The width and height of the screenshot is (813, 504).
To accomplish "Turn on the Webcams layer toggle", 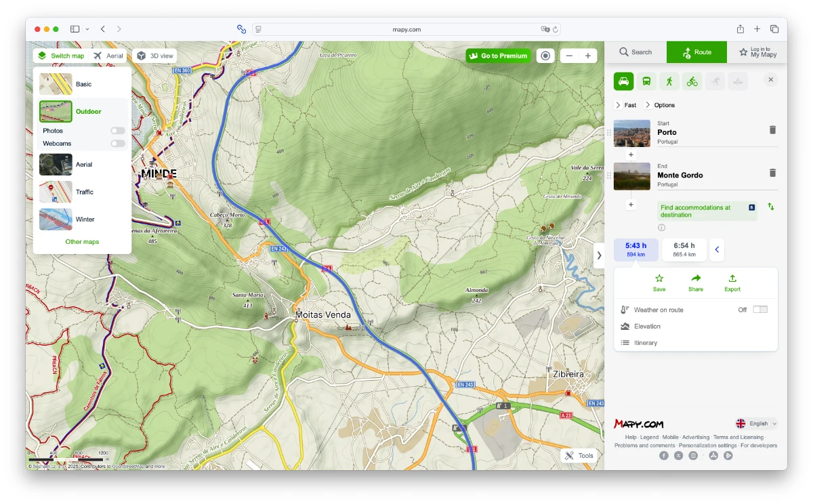I will click(118, 144).
